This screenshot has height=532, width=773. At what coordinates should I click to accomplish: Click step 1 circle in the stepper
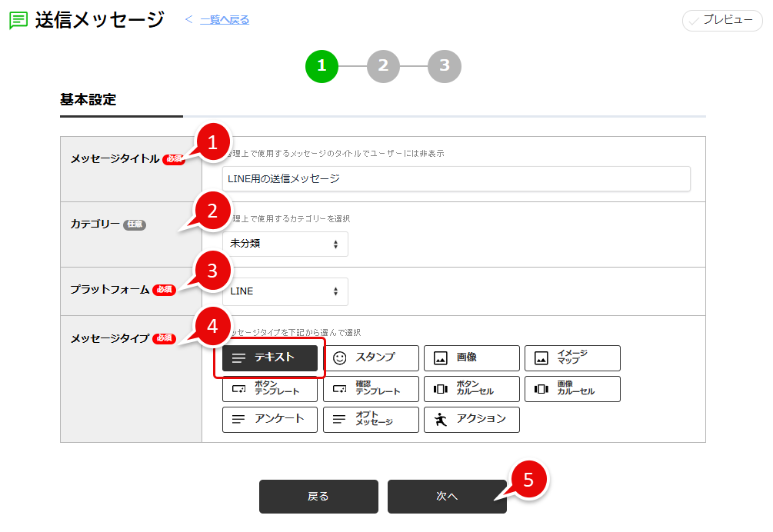pyautogui.click(x=322, y=66)
